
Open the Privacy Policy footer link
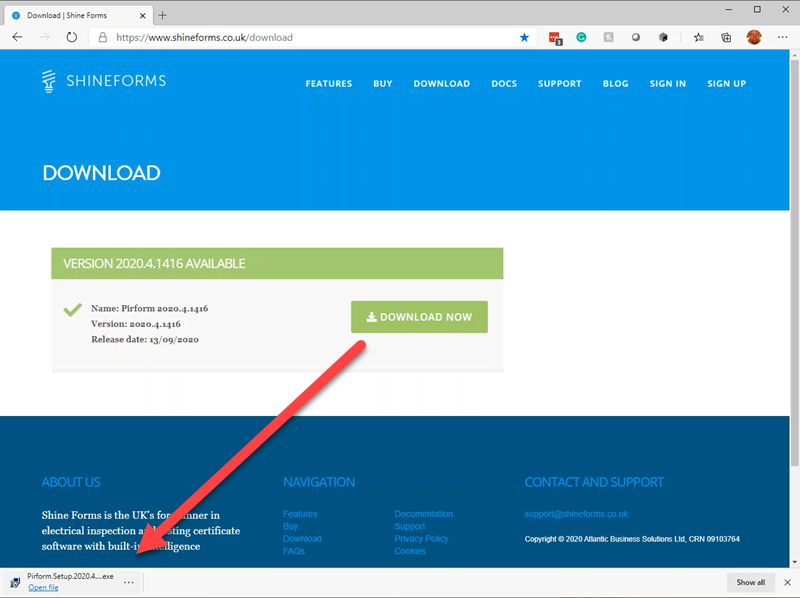pos(423,539)
